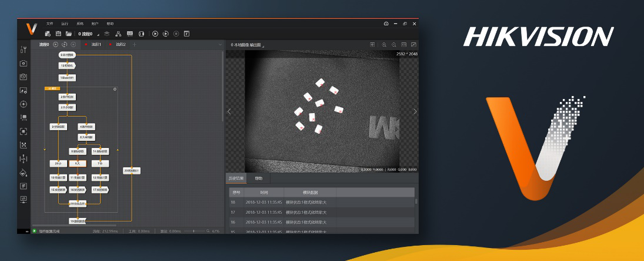This screenshot has width=644, height=261.
Task: Open the 文件 menu
Action: [x=50, y=24]
